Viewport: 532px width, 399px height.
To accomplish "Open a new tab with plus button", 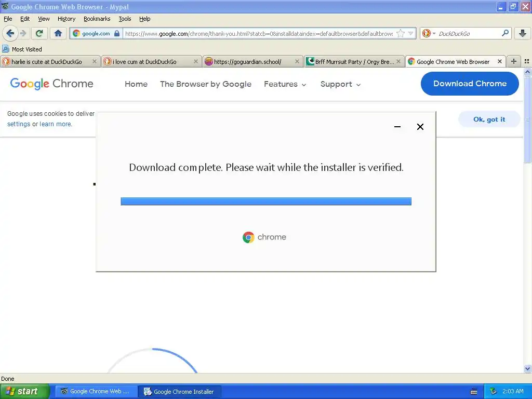I will pos(514,61).
